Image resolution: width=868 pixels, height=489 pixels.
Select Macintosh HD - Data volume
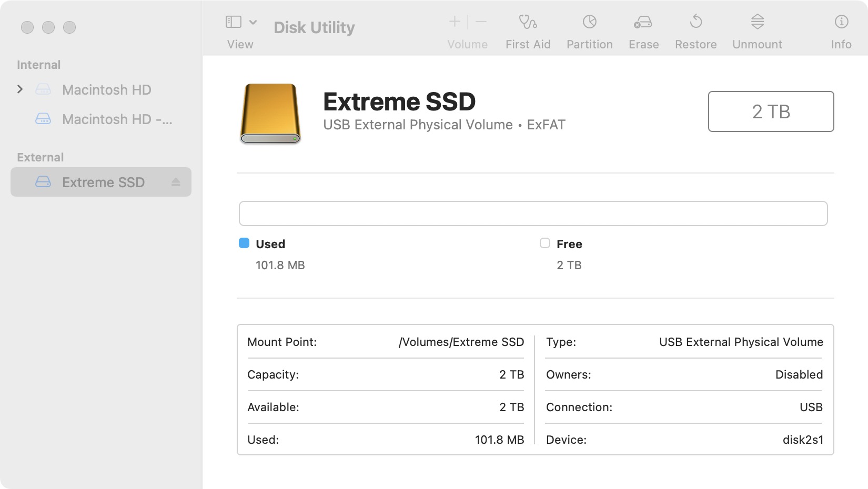(117, 119)
